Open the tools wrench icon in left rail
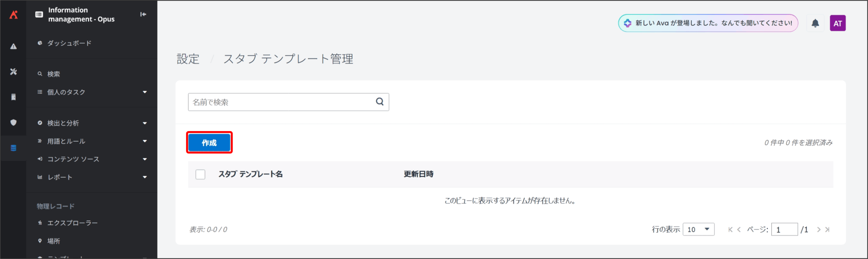Screen dimensions: 868x259 pyautogui.click(x=13, y=72)
